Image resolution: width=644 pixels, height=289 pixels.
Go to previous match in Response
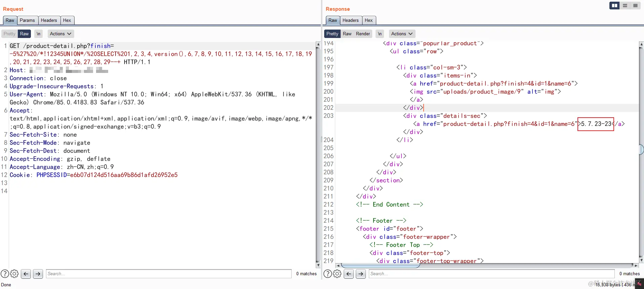[x=349, y=274]
